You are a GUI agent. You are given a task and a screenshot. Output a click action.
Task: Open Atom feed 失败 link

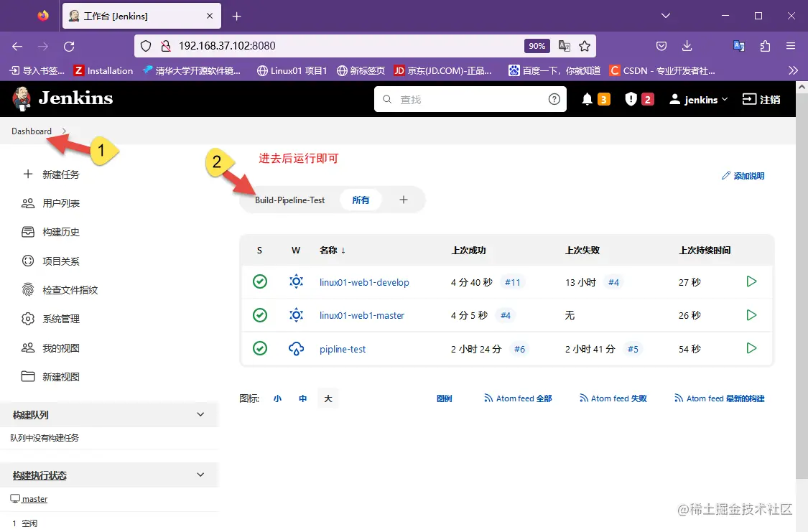click(613, 398)
